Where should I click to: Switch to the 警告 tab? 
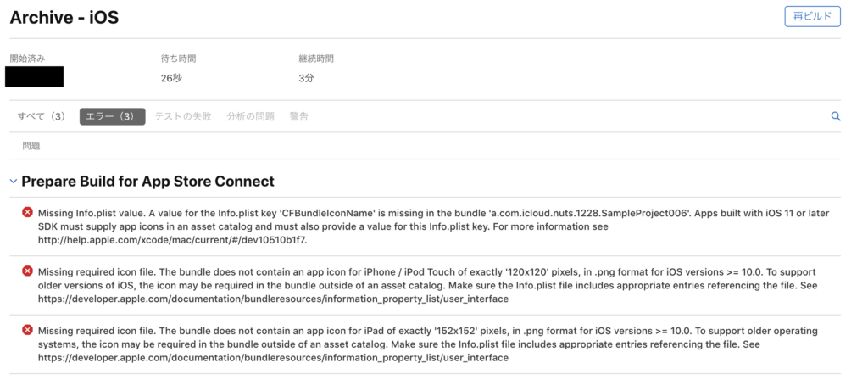[x=299, y=116]
